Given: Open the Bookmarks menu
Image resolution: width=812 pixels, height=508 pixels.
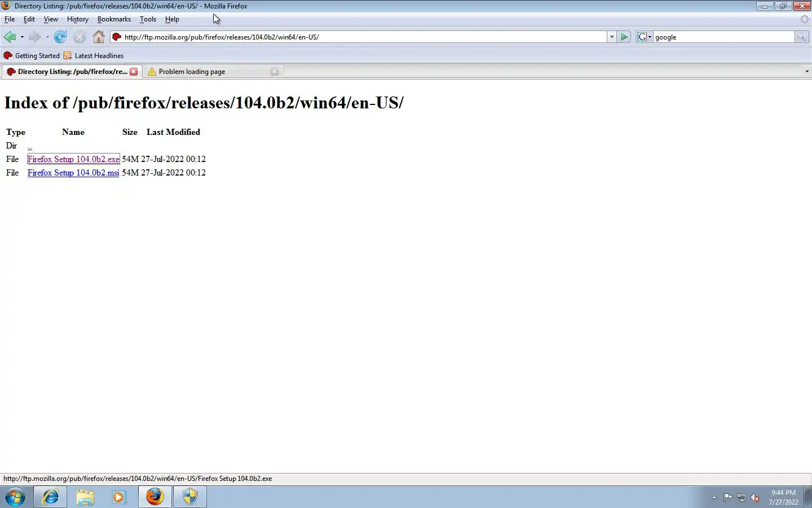Looking at the screenshot, I should [114, 19].
